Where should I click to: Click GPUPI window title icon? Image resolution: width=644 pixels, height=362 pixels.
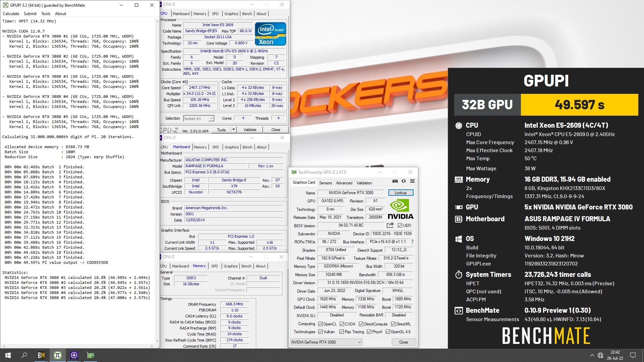5,5
